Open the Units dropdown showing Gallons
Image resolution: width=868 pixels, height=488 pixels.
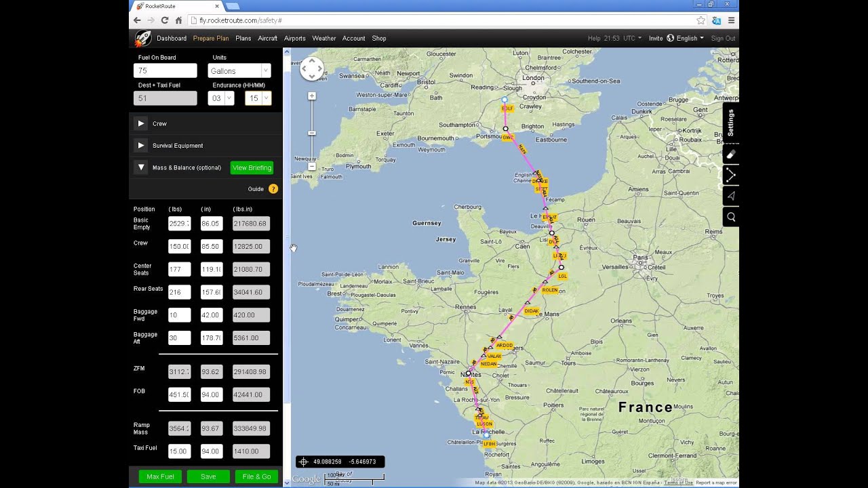click(x=239, y=70)
